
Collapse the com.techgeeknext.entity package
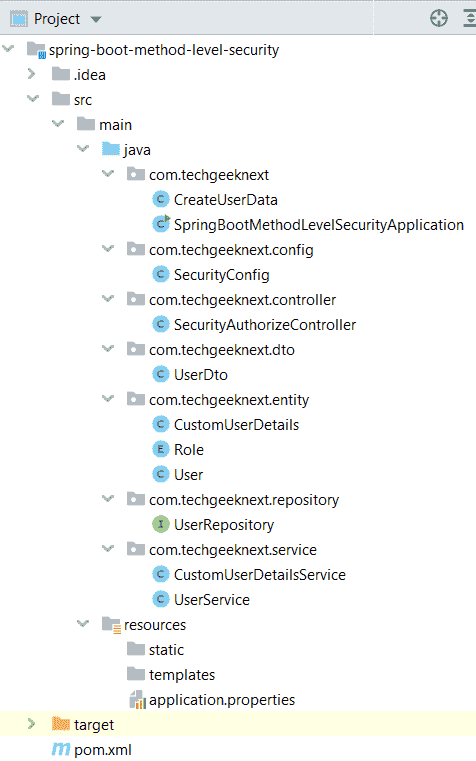click(108, 398)
